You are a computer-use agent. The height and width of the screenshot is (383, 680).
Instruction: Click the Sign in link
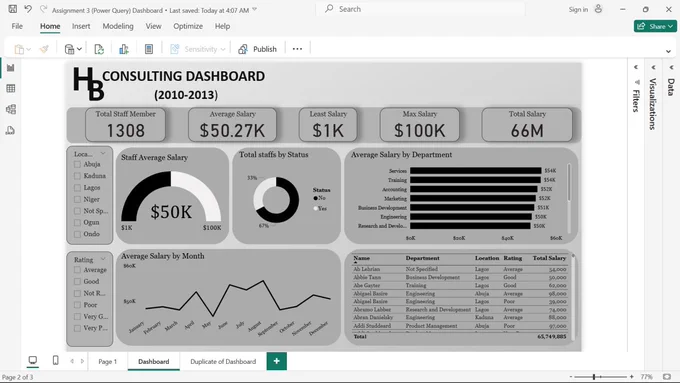578,10
